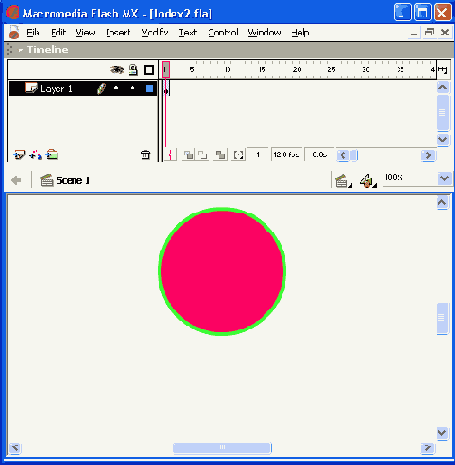This screenshot has height=465, width=455.
Task: Open the Modify menu
Action: point(155,32)
